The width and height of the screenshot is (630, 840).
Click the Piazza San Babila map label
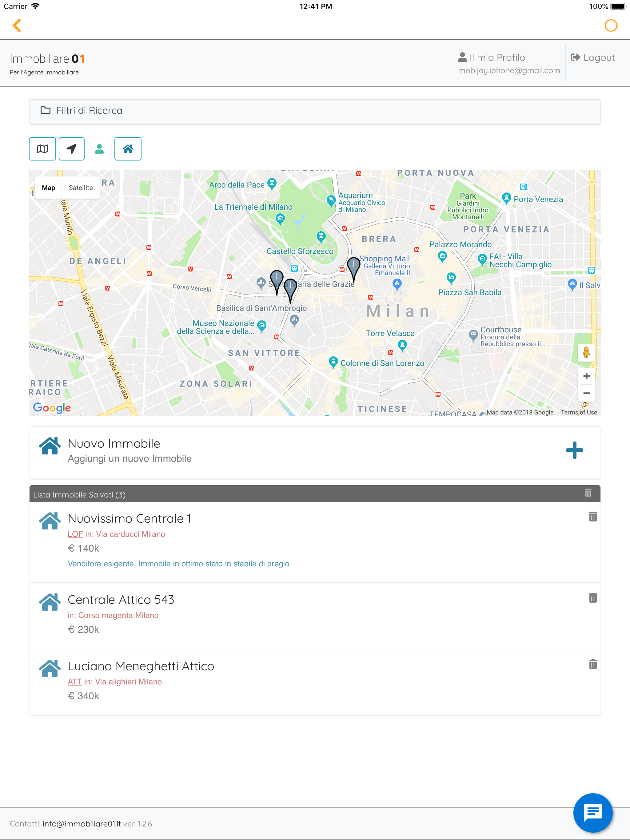point(470,292)
